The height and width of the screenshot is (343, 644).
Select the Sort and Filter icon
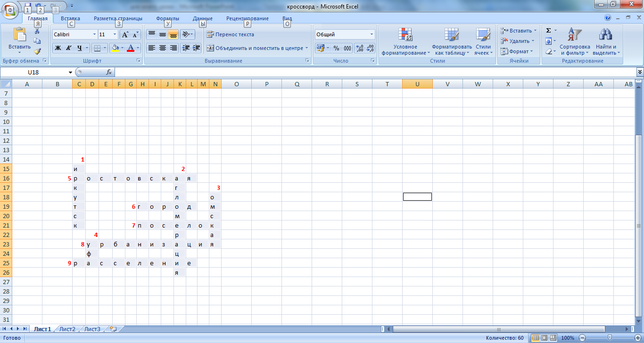coord(575,42)
